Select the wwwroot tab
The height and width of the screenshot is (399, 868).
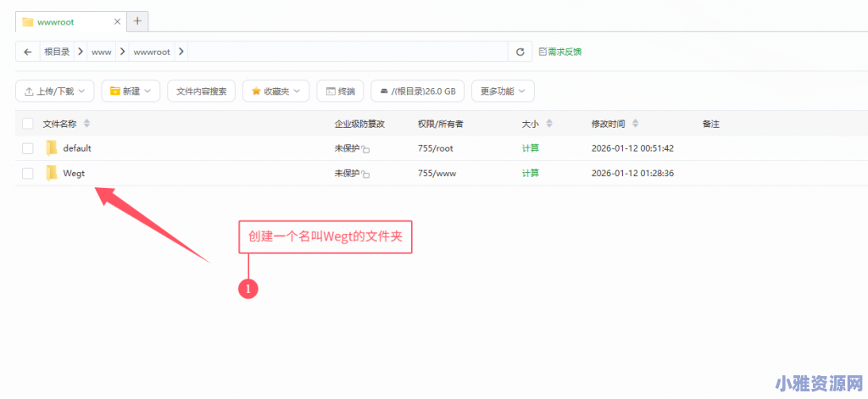point(71,21)
